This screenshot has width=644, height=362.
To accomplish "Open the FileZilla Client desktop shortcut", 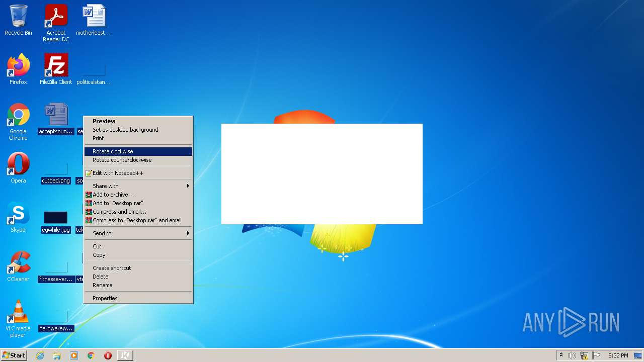I will (x=56, y=69).
